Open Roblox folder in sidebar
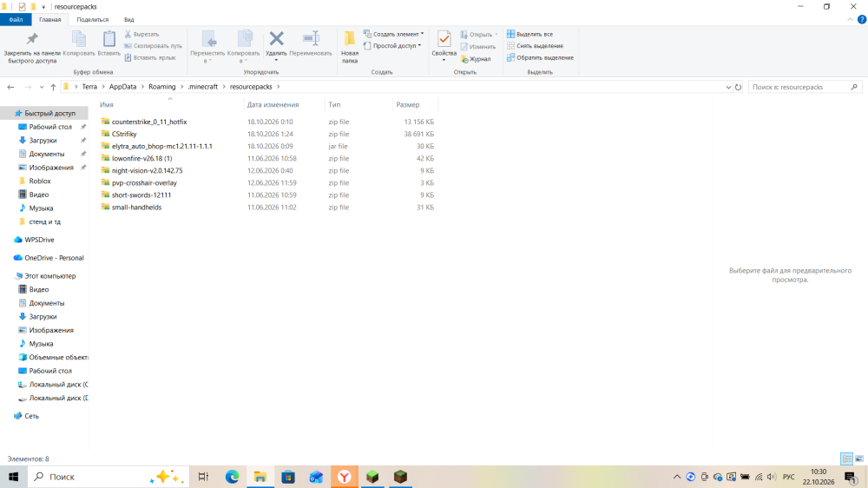This screenshot has height=488, width=868. (40, 181)
